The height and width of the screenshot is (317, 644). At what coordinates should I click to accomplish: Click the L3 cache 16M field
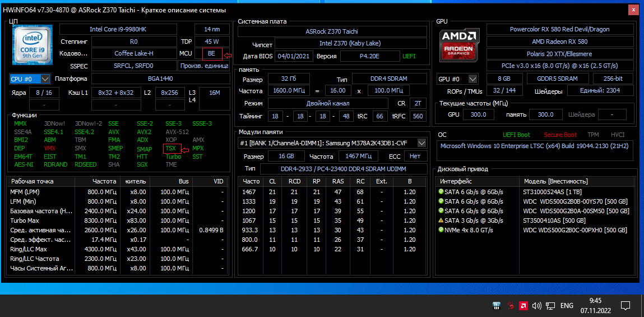tap(215, 99)
